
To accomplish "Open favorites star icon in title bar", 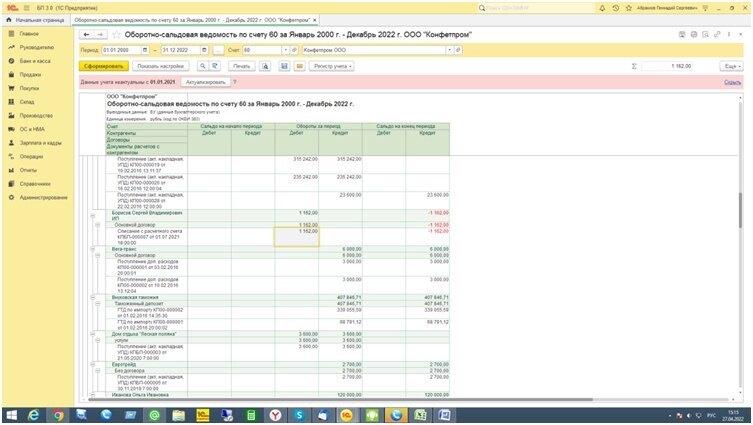I will coord(629,8).
